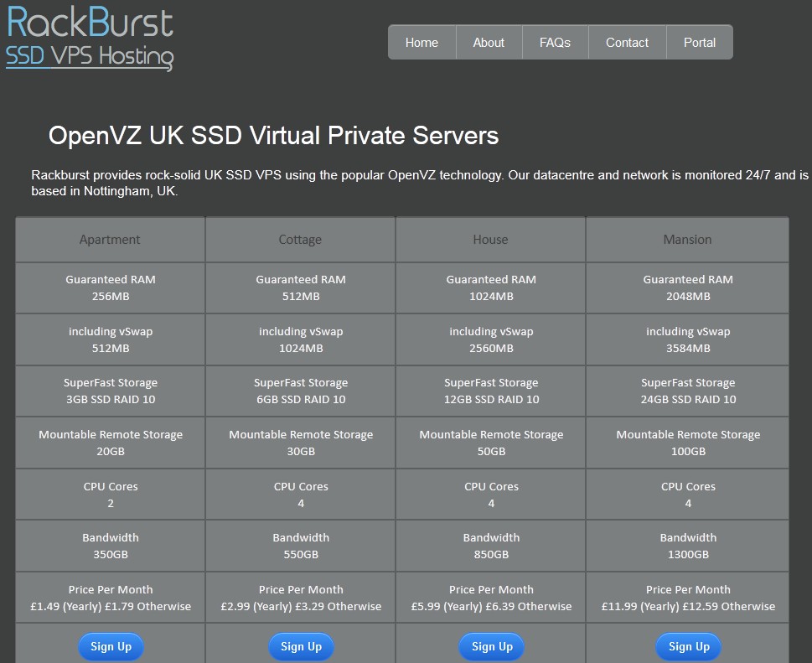Navigate to the Contact page
The image size is (812, 663).
[627, 43]
